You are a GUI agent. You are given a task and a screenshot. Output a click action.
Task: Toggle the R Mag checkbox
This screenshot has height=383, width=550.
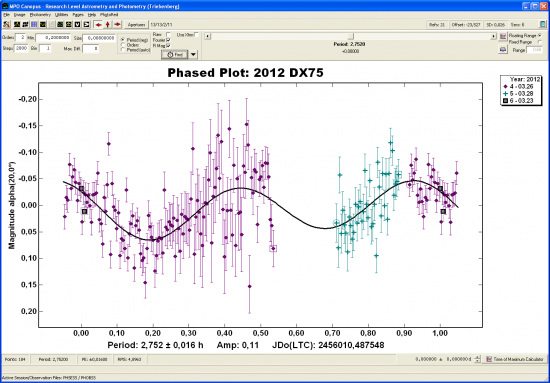[168, 46]
